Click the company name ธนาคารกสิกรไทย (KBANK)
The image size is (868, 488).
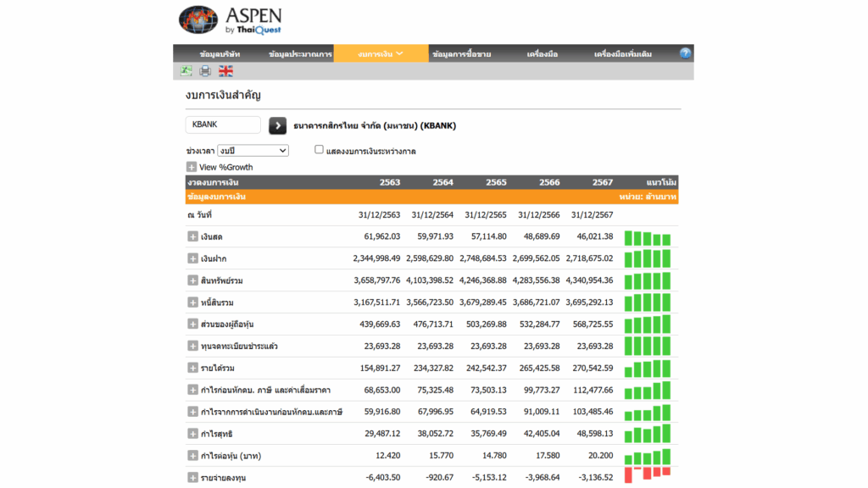(375, 125)
